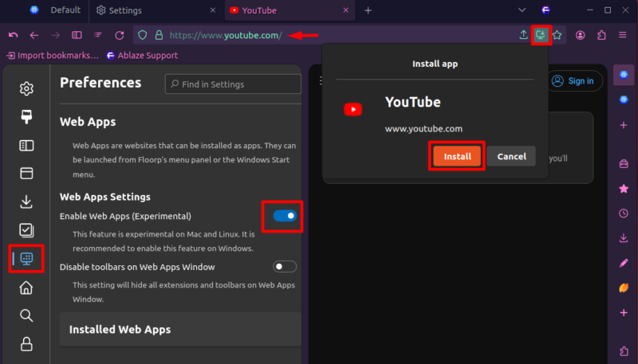Click the share page icon in address bar
Screen dimensions: 638x364
[524, 35]
